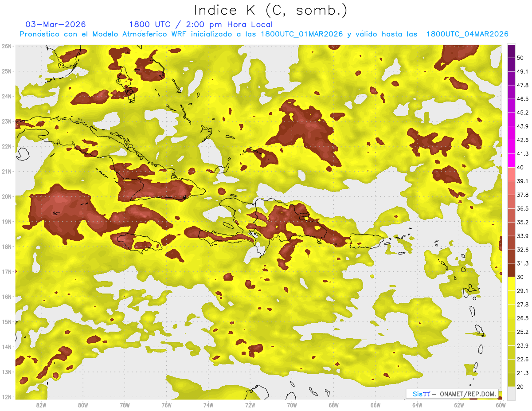Click the '62W' longitude label

[x=459, y=405]
